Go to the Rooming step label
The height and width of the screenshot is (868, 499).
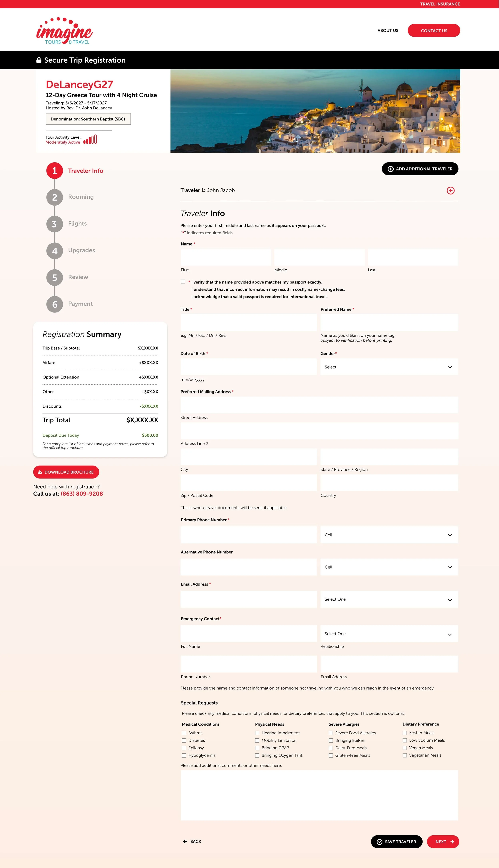coord(81,197)
